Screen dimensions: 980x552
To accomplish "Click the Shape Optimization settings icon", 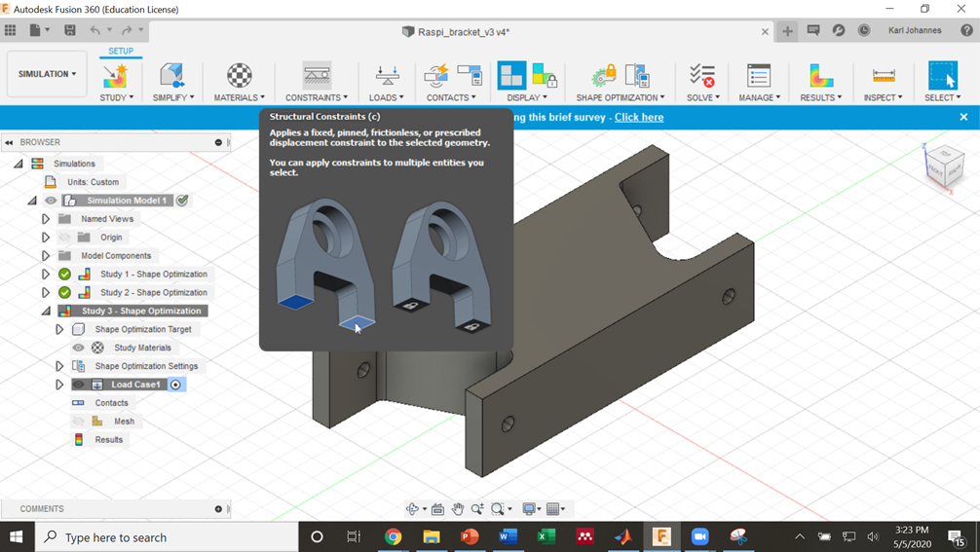I will coord(637,76).
